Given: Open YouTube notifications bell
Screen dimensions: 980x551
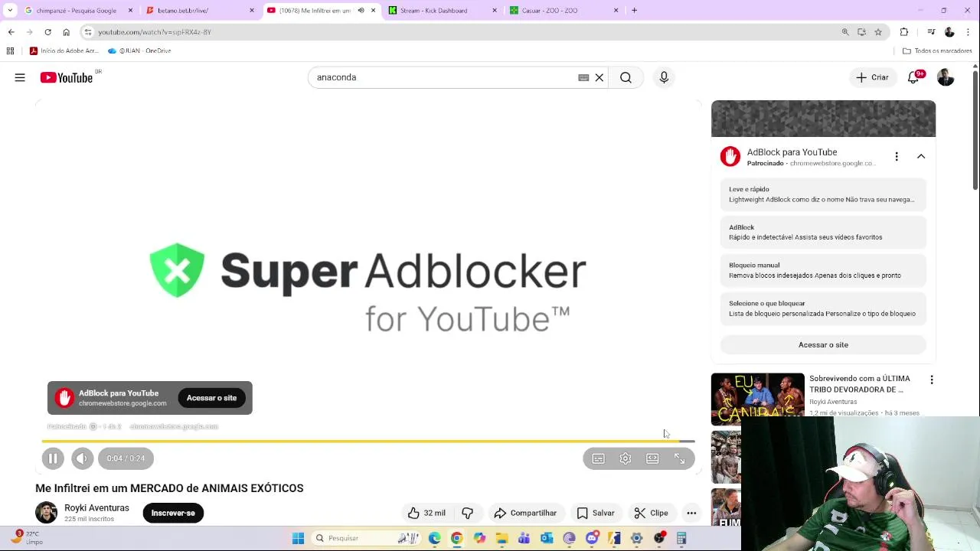Looking at the screenshot, I should click(913, 77).
